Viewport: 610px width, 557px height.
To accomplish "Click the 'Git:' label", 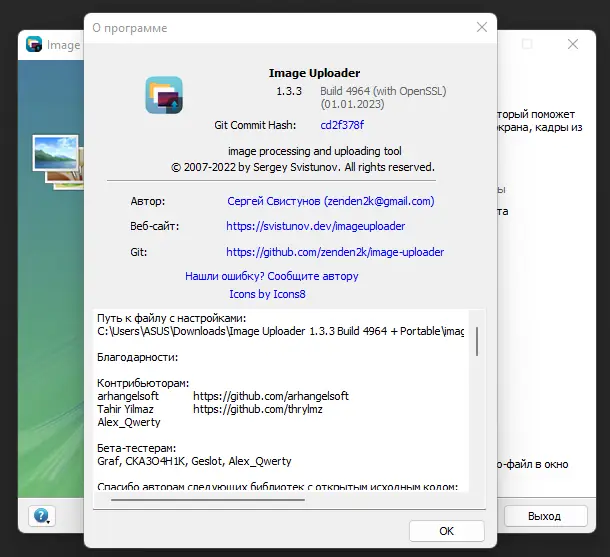I will (x=138, y=252).
